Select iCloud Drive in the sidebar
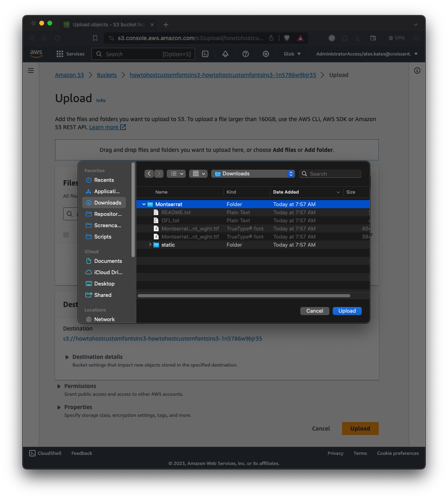Viewport: 448px width, 499px height. point(104,272)
